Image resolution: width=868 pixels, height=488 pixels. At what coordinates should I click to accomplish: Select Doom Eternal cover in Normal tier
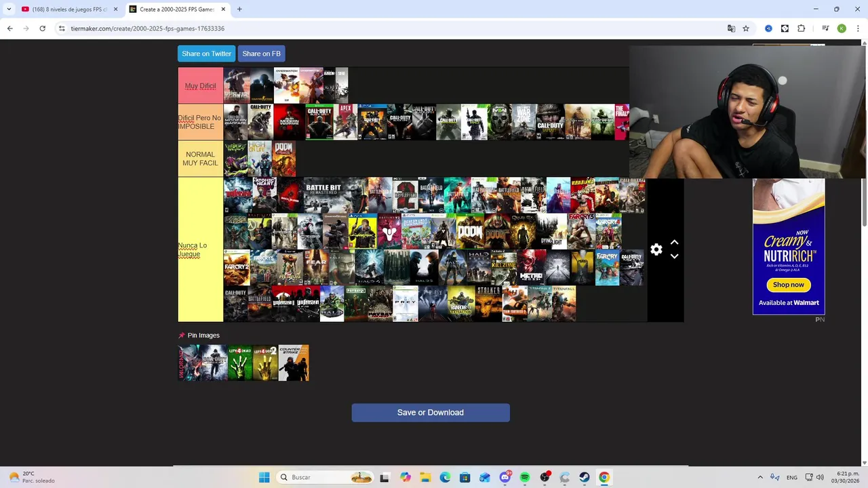[x=284, y=159]
